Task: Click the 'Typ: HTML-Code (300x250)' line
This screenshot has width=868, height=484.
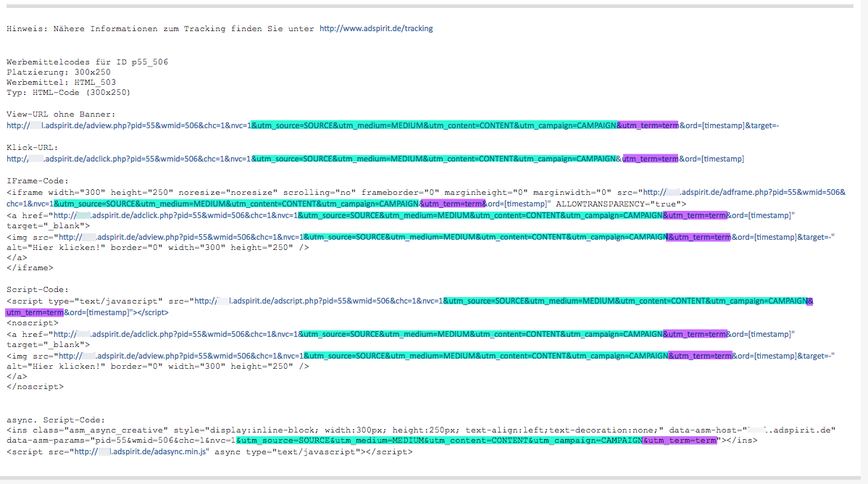Action: pyautogui.click(x=69, y=93)
